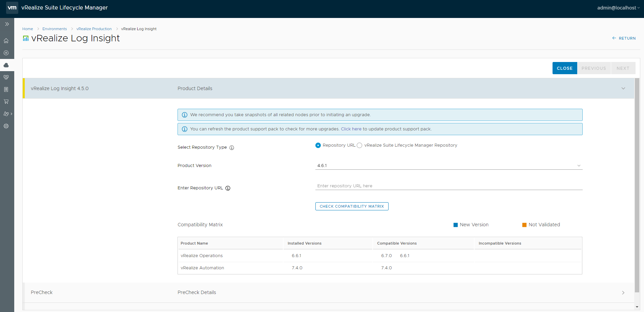Click vRealize Log Insight breadcrumb text

pyautogui.click(x=139, y=29)
